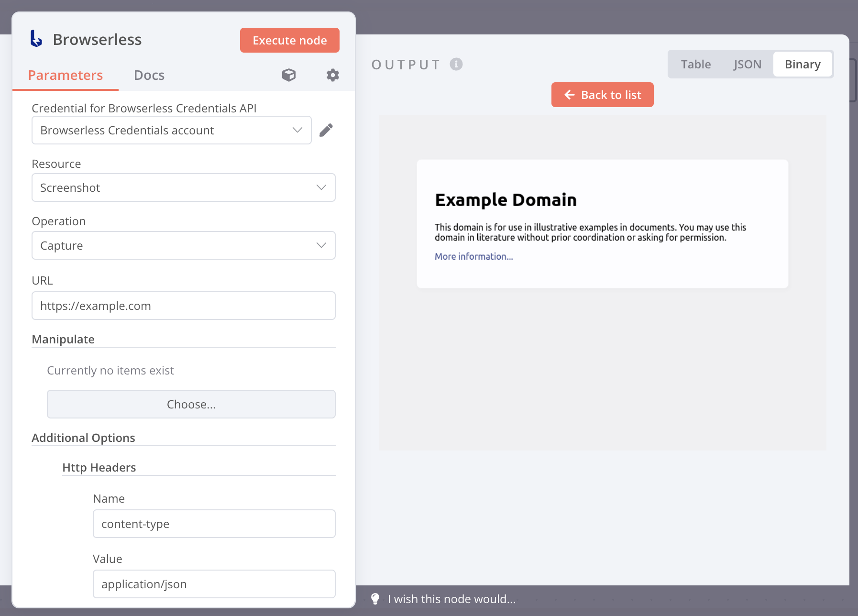Click the Browserless logo icon
The width and height of the screenshot is (858, 616).
pyautogui.click(x=36, y=39)
